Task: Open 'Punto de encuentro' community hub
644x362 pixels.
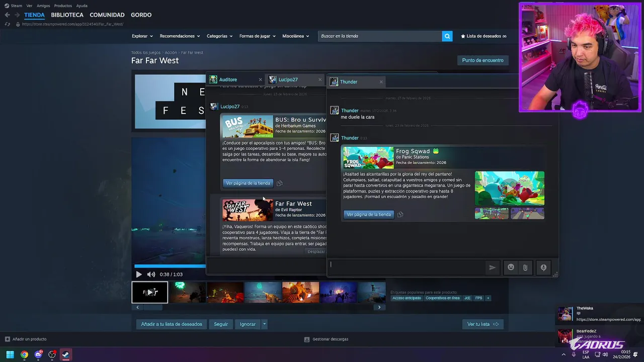Action: 482,60
